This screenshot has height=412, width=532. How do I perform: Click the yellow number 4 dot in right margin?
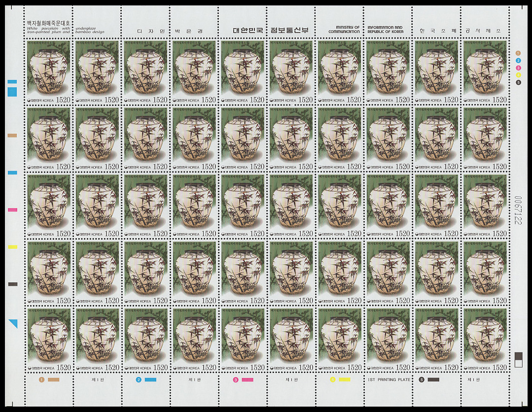pyautogui.click(x=518, y=75)
